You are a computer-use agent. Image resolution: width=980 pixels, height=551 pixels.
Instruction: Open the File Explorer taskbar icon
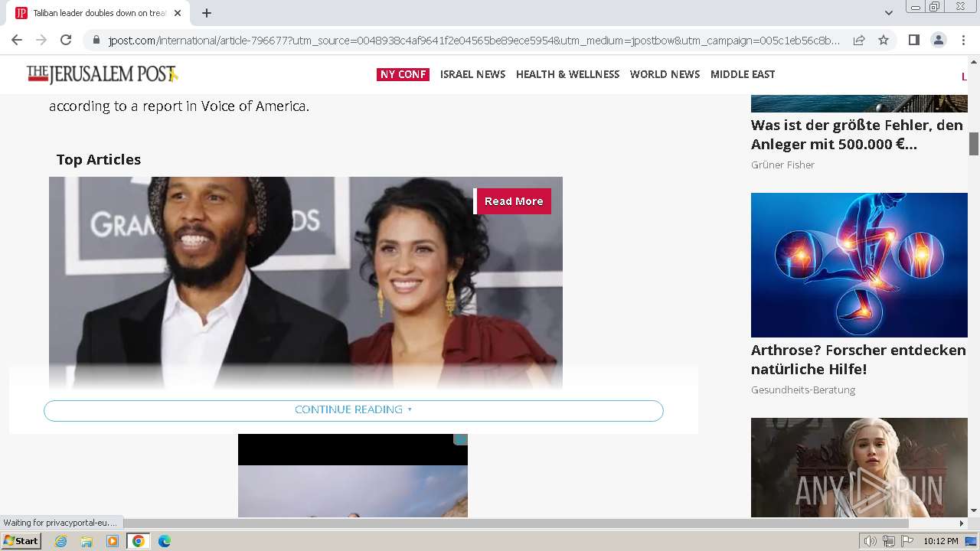(87, 541)
